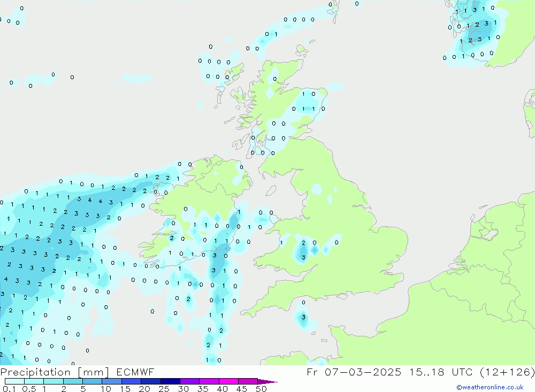Click the 'Precipitation' title text
Viewport: 535px width, 392px height.
coord(35,372)
